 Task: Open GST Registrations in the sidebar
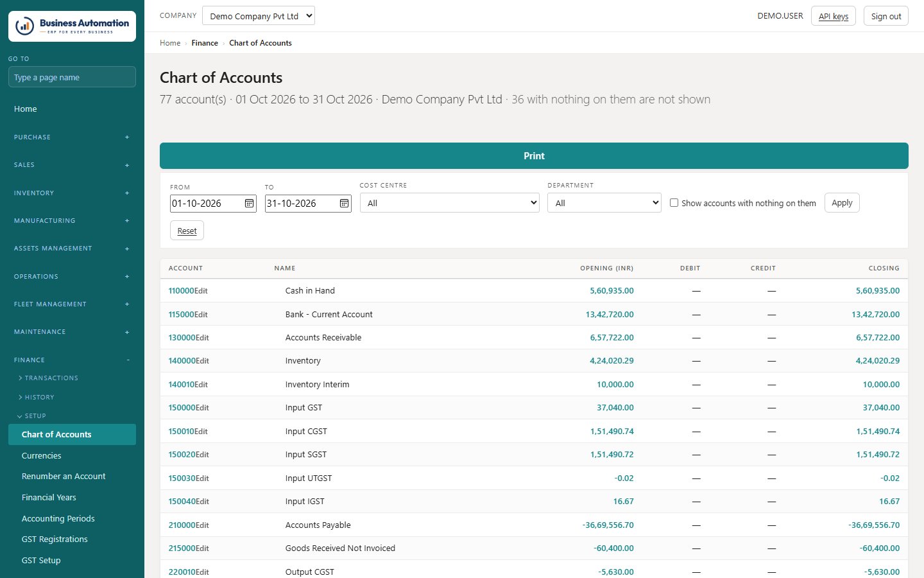72,539
